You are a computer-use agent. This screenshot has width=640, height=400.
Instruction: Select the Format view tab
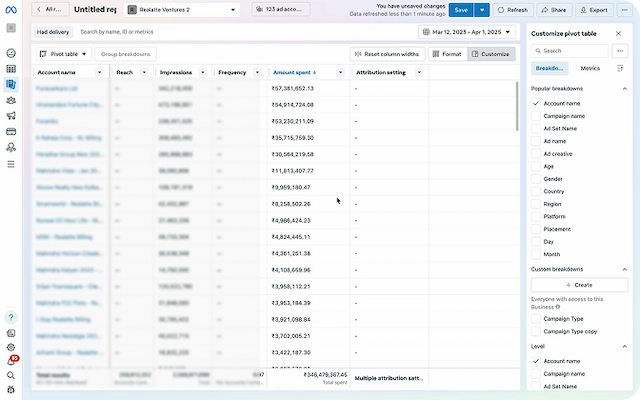click(x=448, y=53)
